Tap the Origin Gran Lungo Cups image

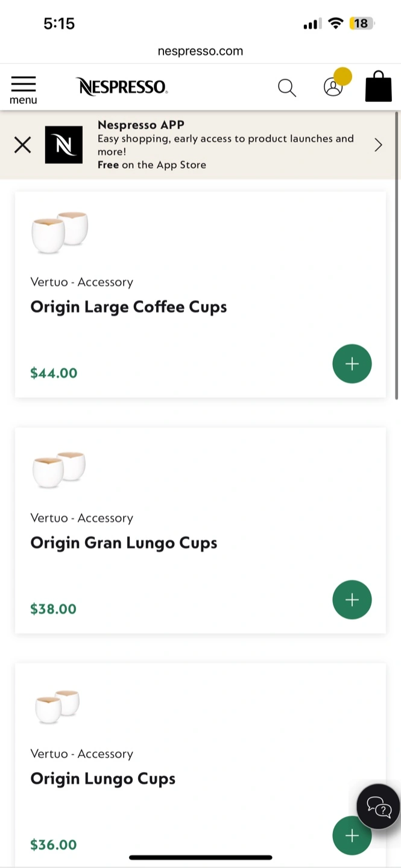(x=59, y=468)
